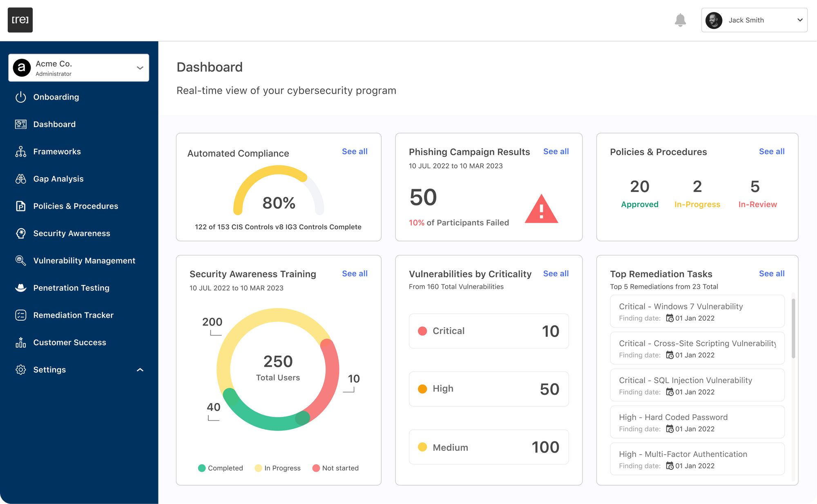Open the Acme Co. organization selector
This screenshot has height=504, width=817.
point(78,68)
